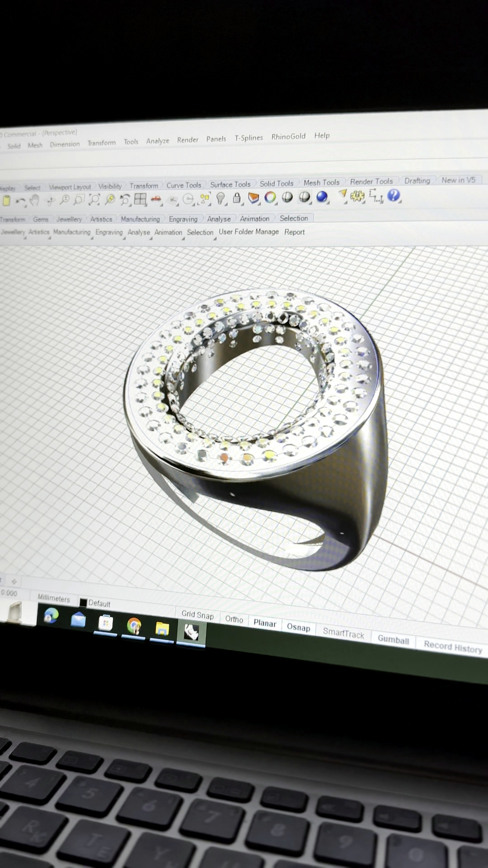
Task: Open the Dimension menu
Action: [x=65, y=144]
